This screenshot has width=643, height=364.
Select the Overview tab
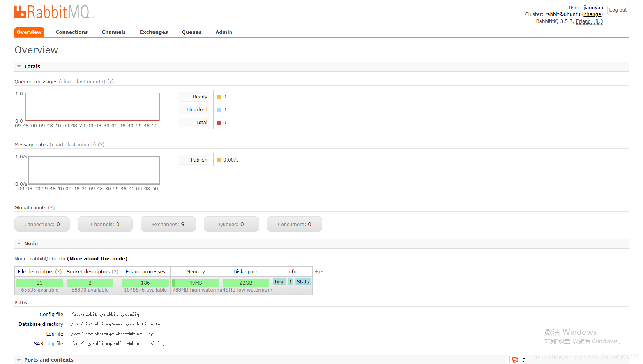click(x=29, y=32)
